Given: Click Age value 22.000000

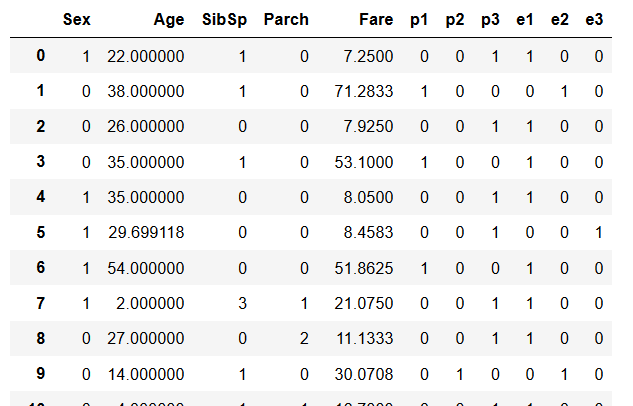Looking at the screenshot, I should [x=146, y=56].
